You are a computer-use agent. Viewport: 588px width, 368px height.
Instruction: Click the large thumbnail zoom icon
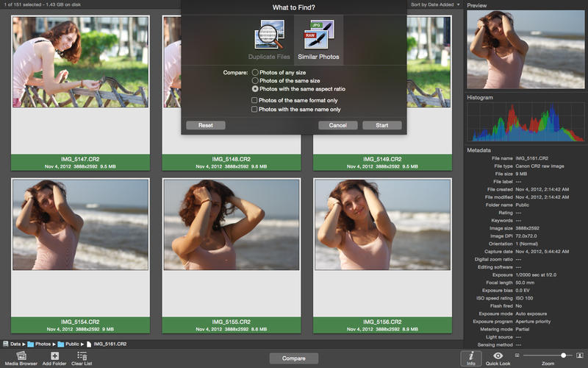(580, 355)
